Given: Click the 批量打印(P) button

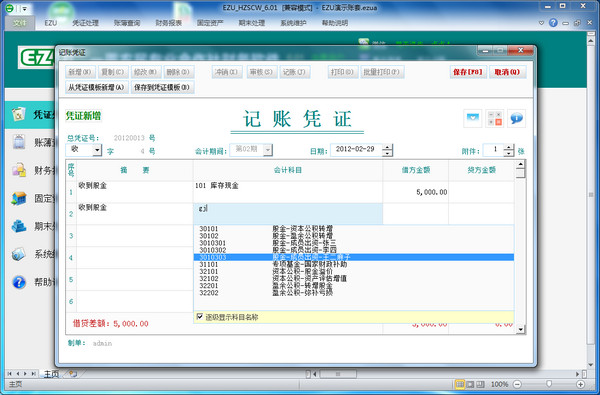Looking at the screenshot, I should click(382, 72).
